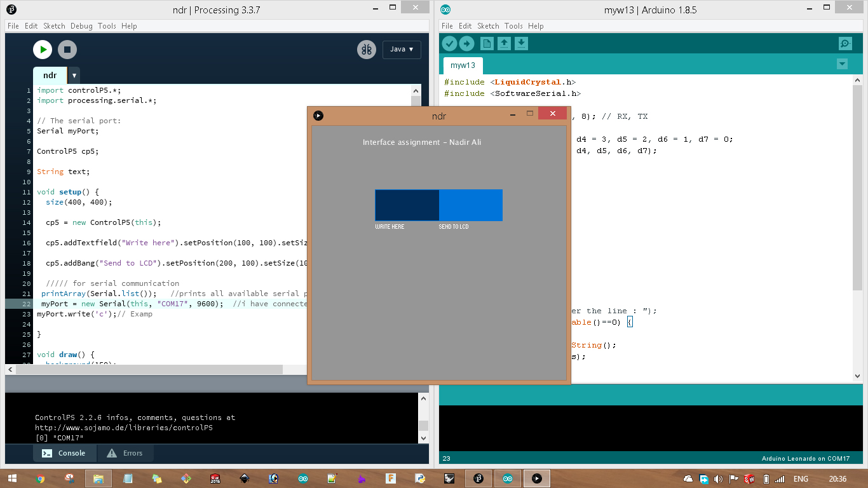Click code line "String text;" in Processing
This screenshot has width=868, height=488.
coord(64,172)
